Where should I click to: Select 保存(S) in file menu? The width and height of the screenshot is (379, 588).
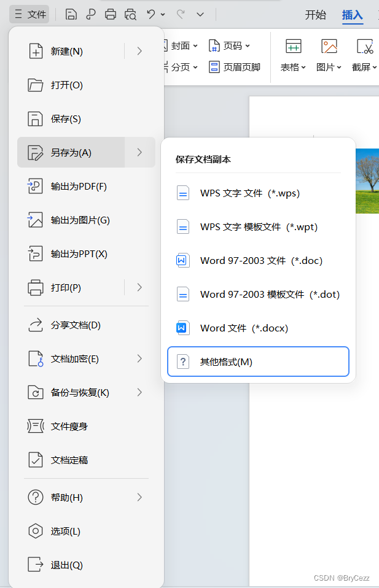pyautogui.click(x=87, y=119)
